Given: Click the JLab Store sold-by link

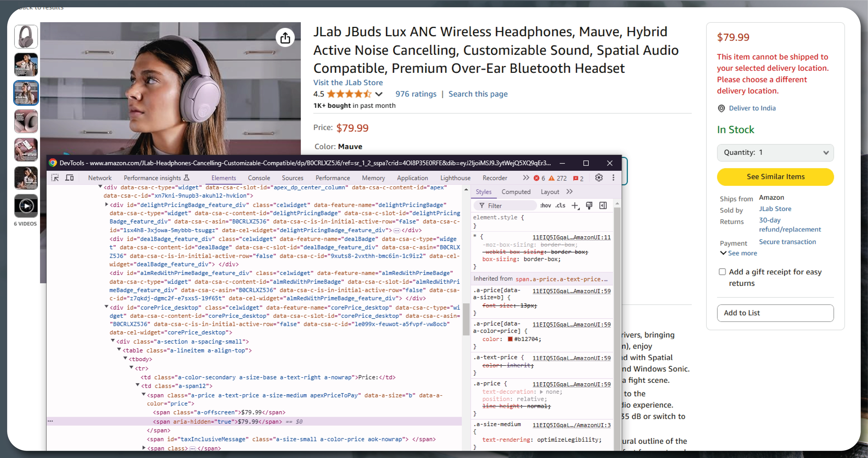Looking at the screenshot, I should point(775,209).
